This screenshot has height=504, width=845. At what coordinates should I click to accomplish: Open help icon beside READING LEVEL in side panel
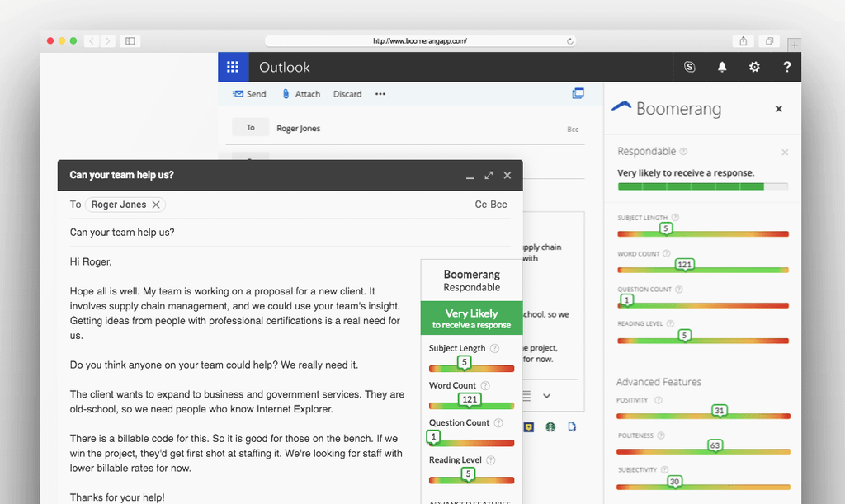click(670, 323)
